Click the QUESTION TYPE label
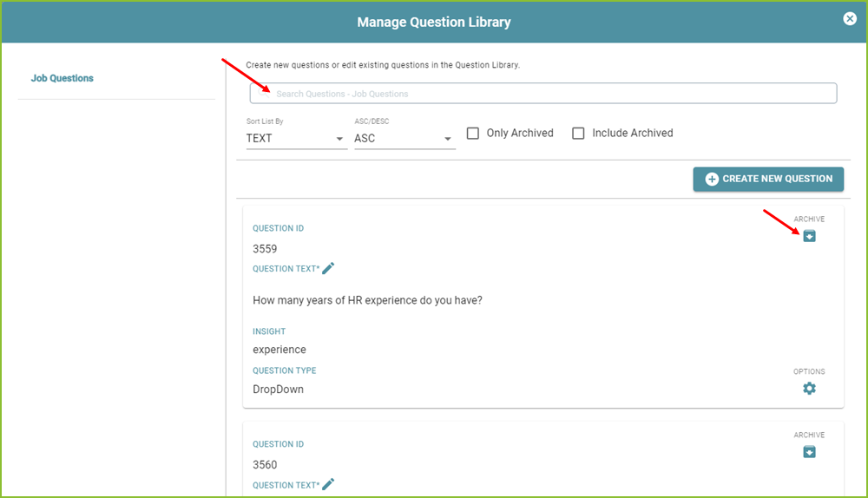 pyautogui.click(x=285, y=370)
